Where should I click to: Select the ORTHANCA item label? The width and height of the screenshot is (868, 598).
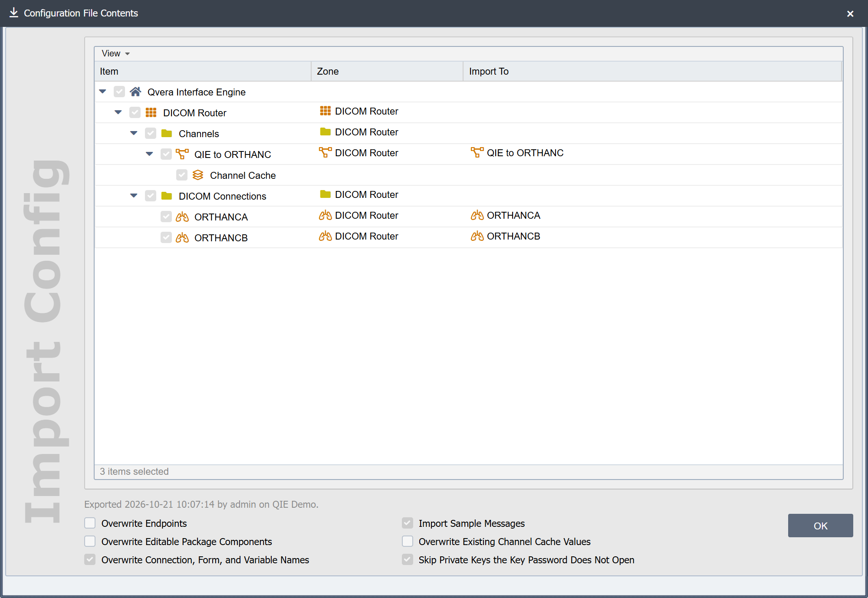(221, 217)
